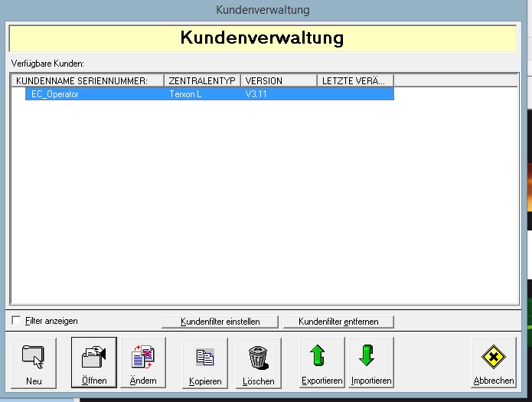Viewport: 532px width, 402px height.
Task: Select the EC_Operator customer entry
Action: [55, 94]
